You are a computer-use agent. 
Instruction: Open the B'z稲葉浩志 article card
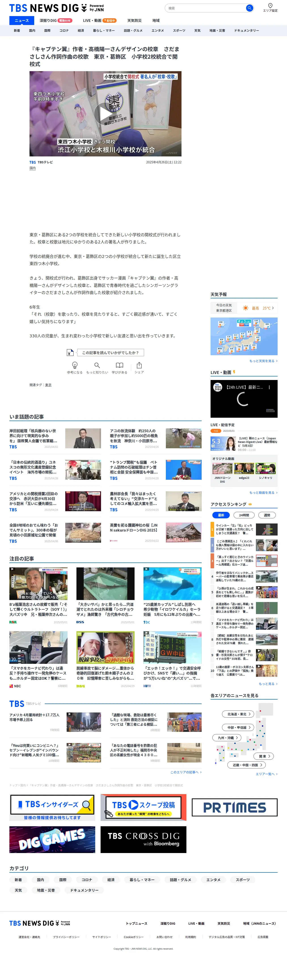pyautogui.click(x=38, y=596)
